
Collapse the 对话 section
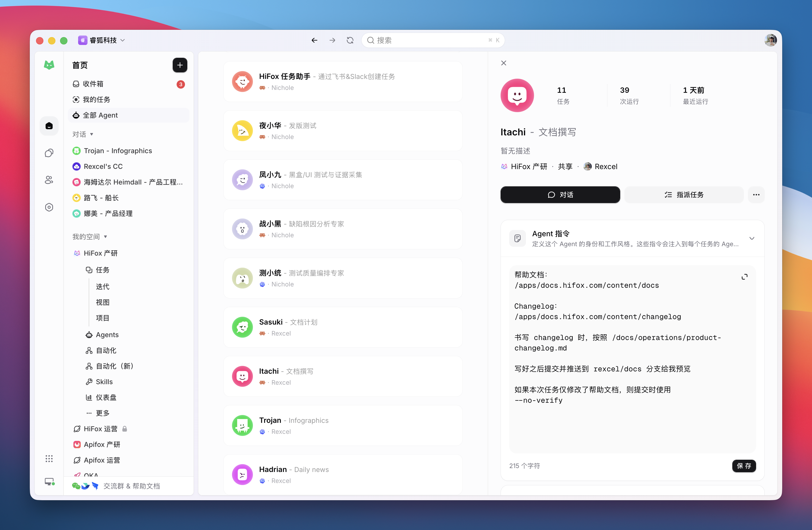coord(83,134)
